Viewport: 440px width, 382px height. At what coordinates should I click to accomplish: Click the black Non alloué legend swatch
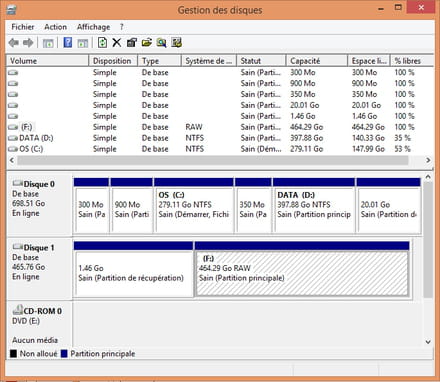click(13, 354)
